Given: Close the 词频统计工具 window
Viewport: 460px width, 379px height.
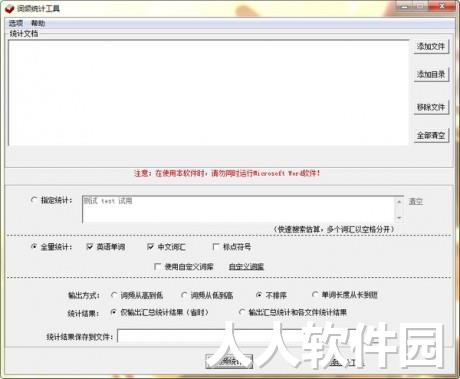Looking at the screenshot, I should [x=442, y=6].
